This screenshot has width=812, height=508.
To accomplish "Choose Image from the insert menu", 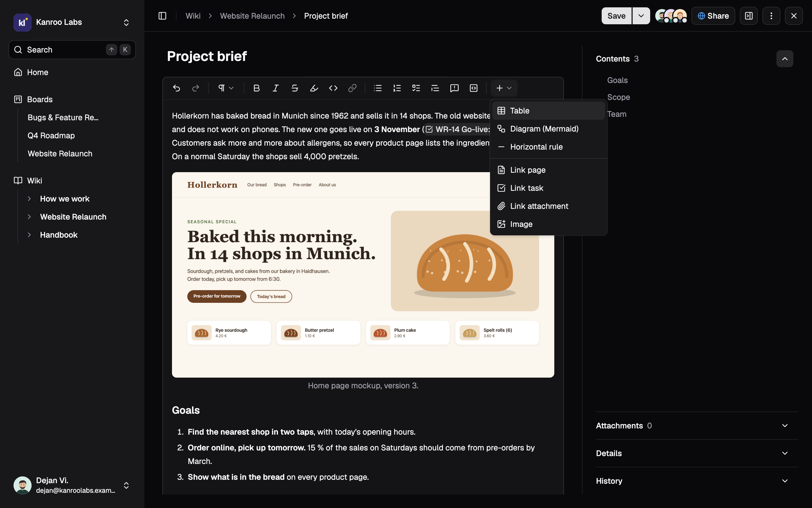I will [x=549, y=224].
